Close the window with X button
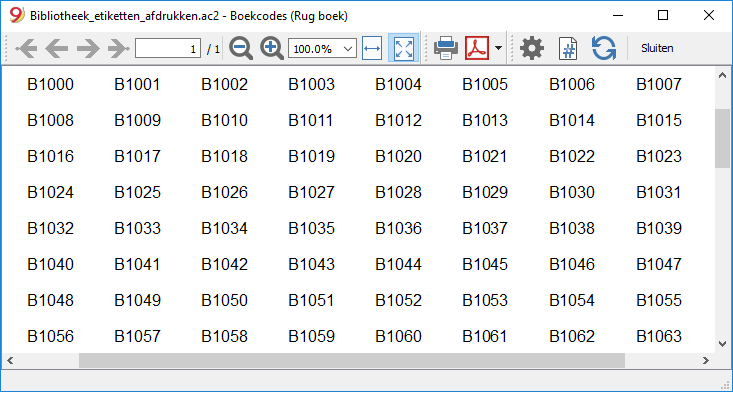 [x=709, y=15]
